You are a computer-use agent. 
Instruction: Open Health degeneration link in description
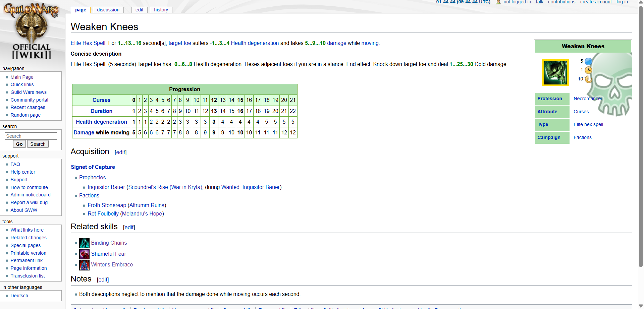(255, 43)
